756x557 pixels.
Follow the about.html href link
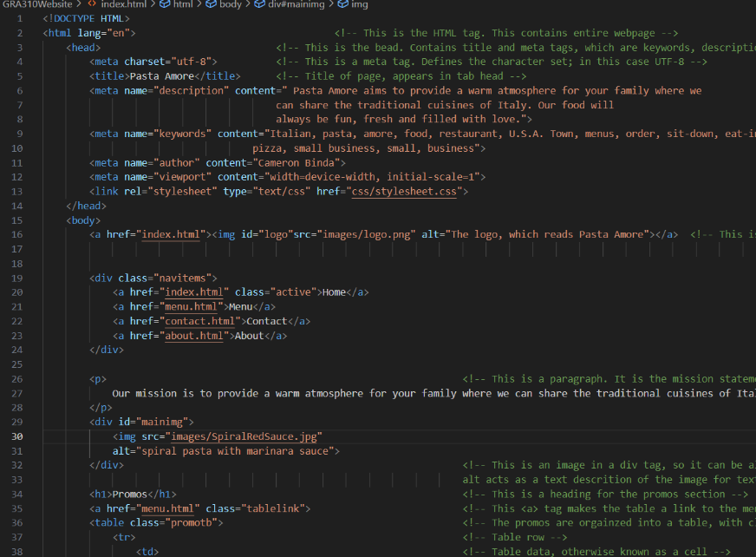point(196,336)
